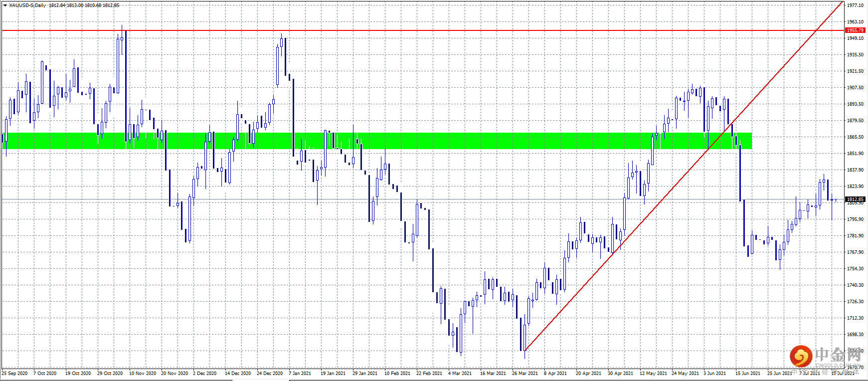
Task: Click the 1740.30 price axis label
Action: click(x=855, y=285)
